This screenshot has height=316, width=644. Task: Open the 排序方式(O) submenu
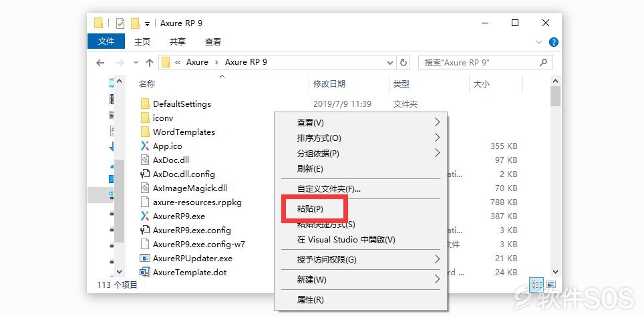[x=361, y=138]
